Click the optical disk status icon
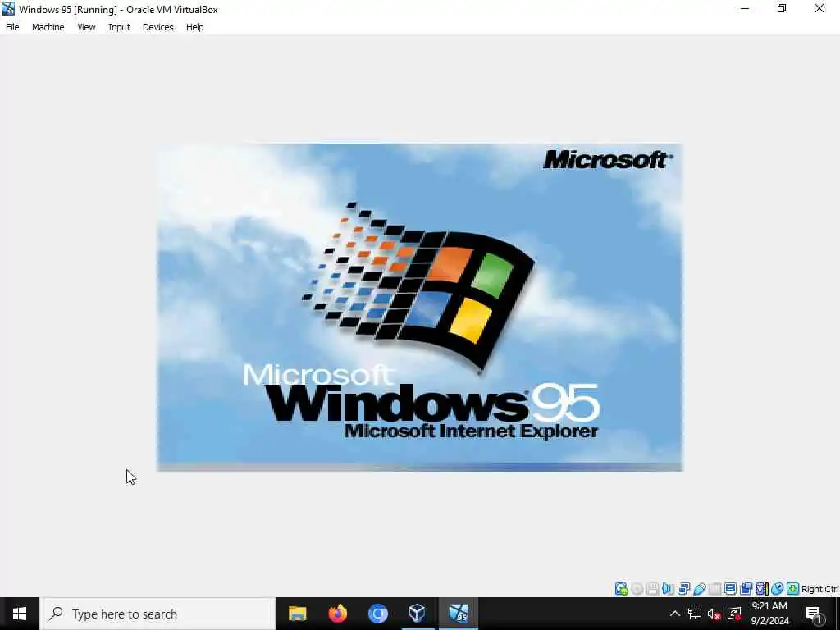The width and height of the screenshot is (840, 630). coord(637,589)
